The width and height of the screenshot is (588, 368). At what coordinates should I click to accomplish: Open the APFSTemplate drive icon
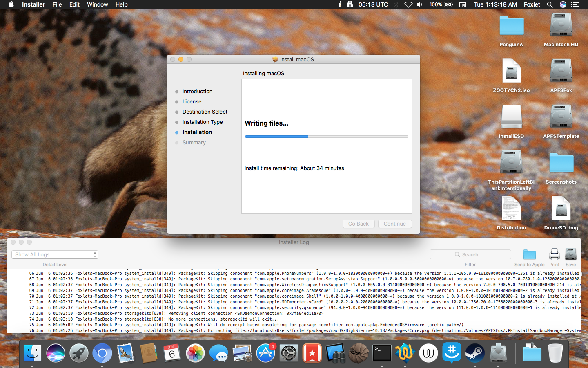(561, 117)
